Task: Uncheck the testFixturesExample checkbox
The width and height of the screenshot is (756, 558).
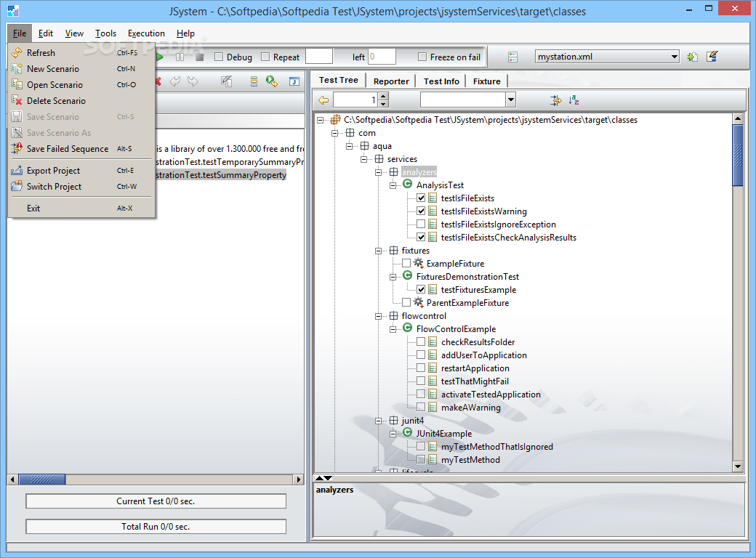Action: pyautogui.click(x=421, y=289)
